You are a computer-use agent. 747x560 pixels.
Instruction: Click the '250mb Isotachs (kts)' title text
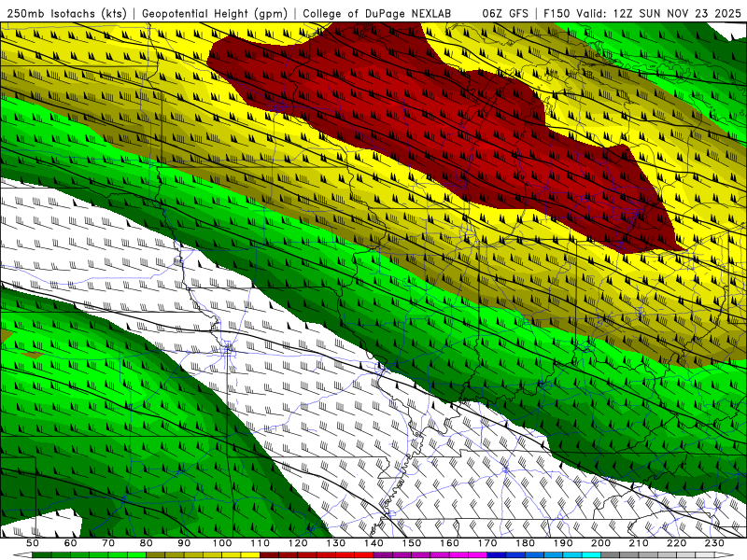point(66,13)
